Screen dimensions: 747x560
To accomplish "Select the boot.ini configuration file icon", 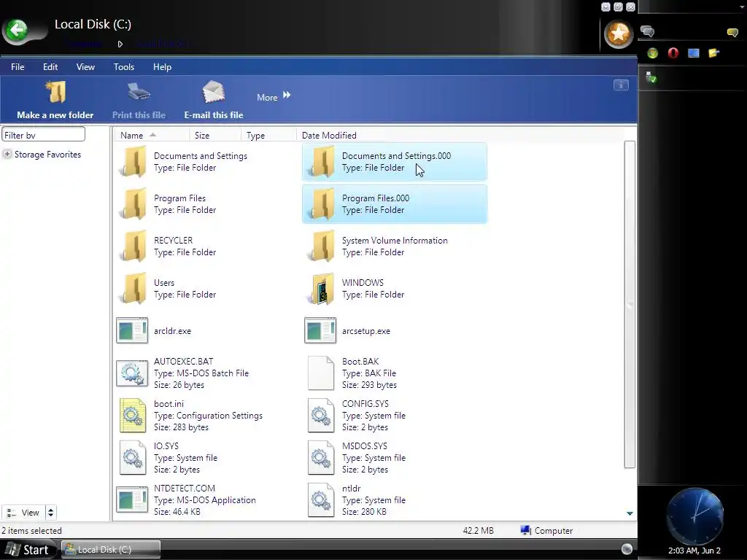I will pyautogui.click(x=133, y=415).
